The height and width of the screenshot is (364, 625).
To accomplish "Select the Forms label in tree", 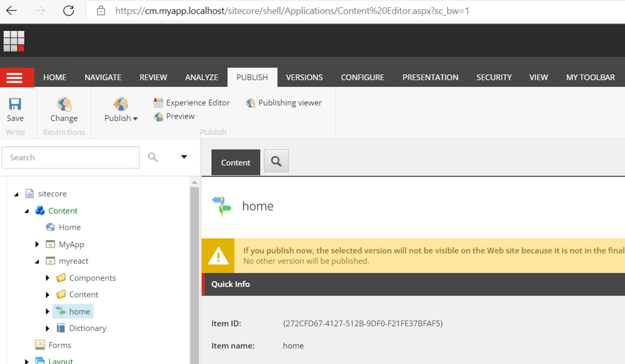I will [60, 345].
